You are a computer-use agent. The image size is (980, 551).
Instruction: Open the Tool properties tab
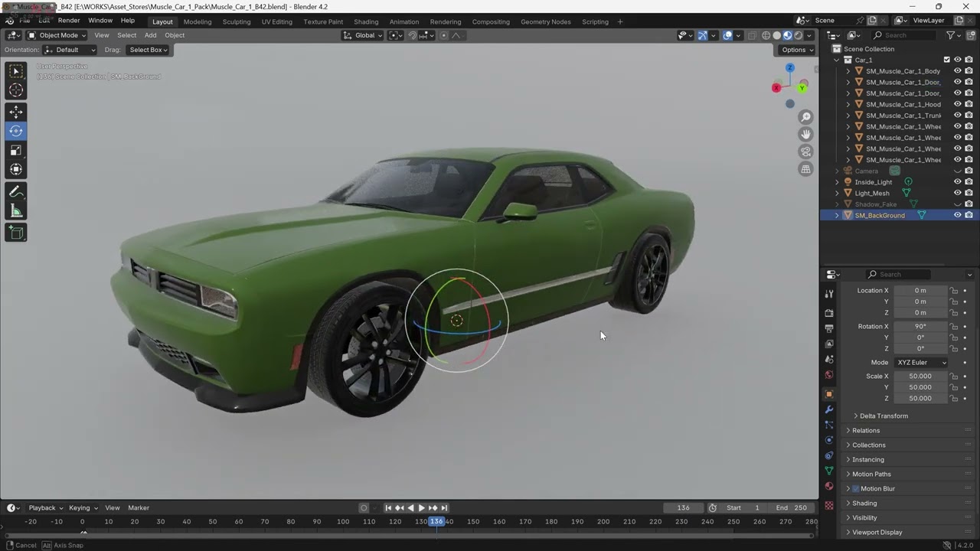(x=829, y=295)
